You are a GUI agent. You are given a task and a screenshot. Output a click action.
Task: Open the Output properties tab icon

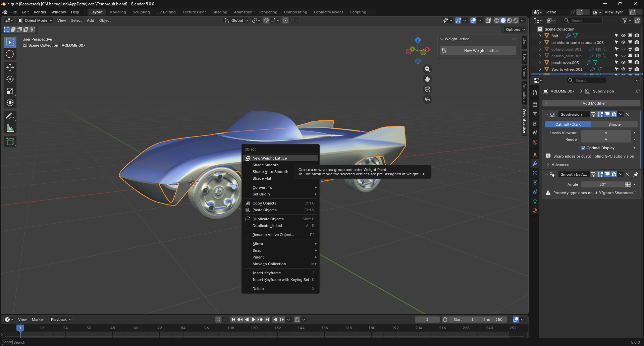[535, 114]
